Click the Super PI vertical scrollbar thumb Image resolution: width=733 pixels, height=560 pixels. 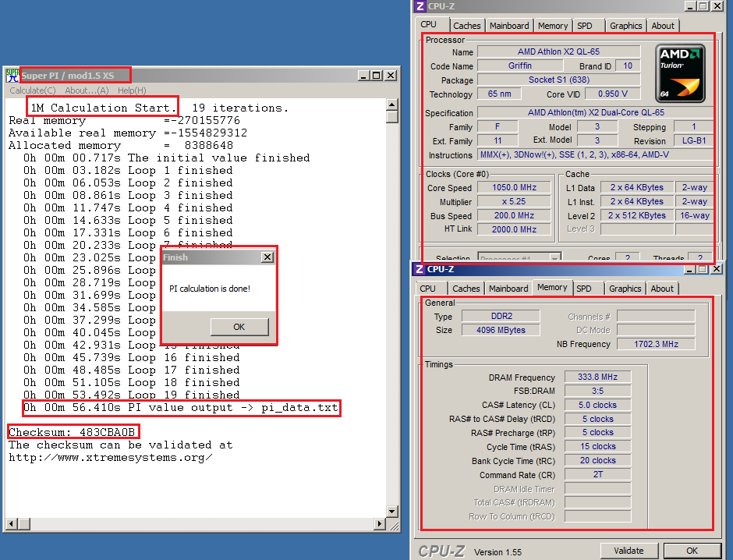(392, 116)
